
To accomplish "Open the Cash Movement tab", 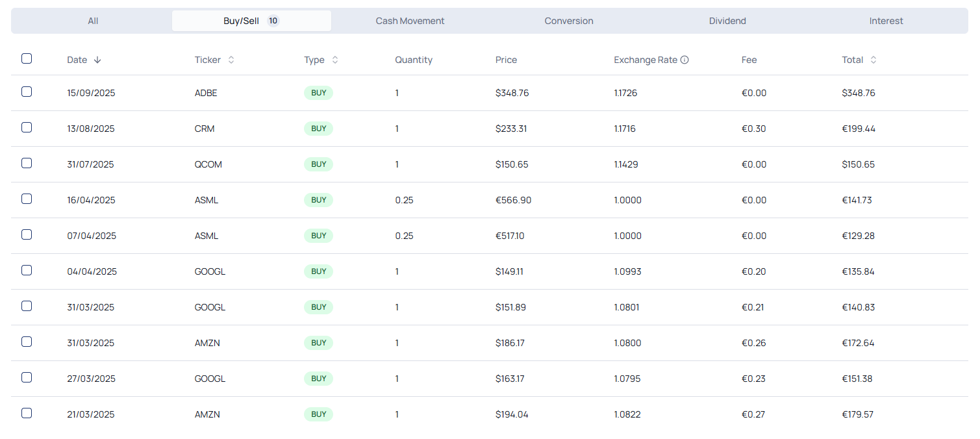I will coord(410,21).
